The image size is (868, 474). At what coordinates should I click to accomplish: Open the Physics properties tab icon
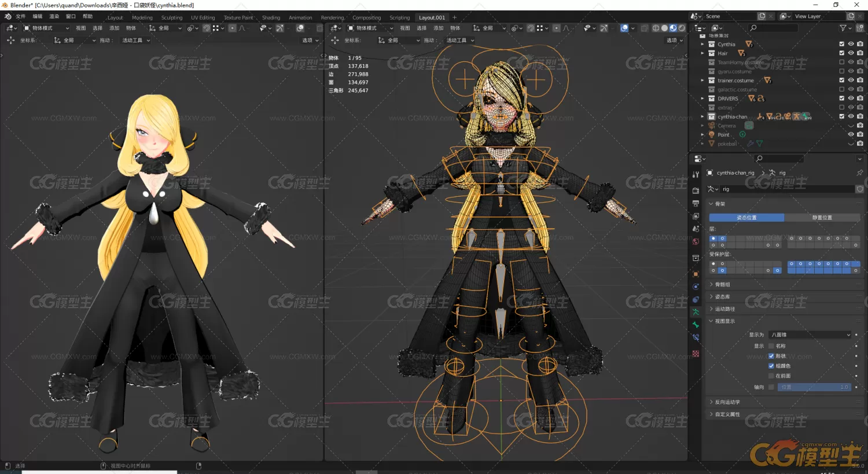696,286
